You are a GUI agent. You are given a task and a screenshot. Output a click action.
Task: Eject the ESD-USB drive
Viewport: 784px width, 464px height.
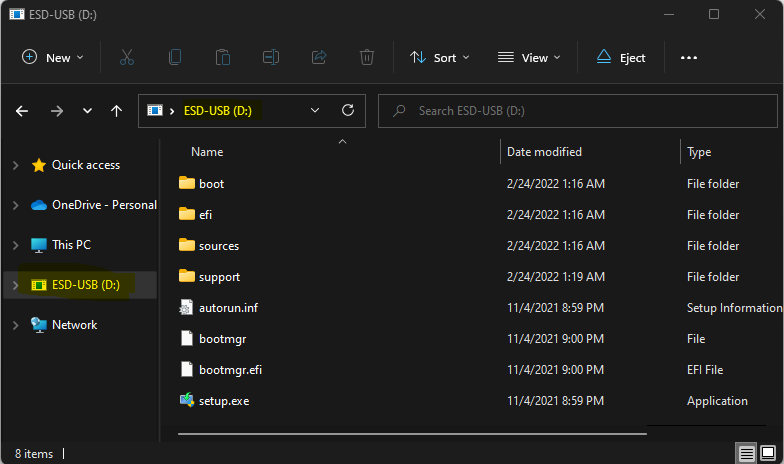pyautogui.click(x=621, y=58)
